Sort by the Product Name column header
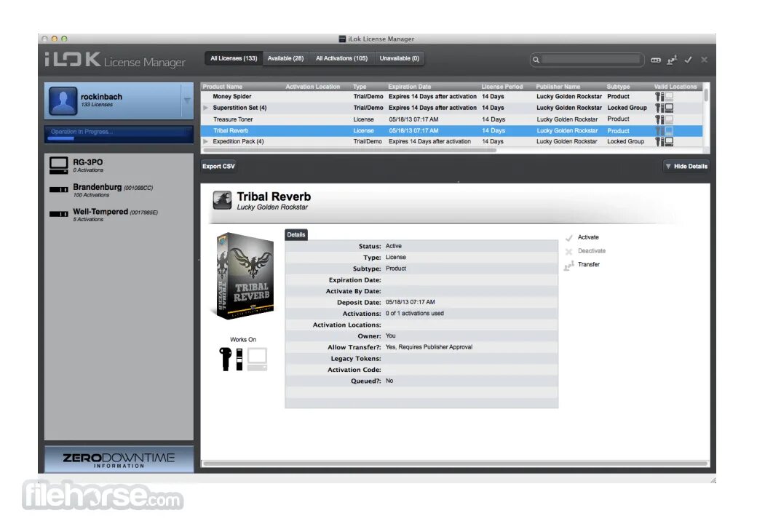 point(223,87)
